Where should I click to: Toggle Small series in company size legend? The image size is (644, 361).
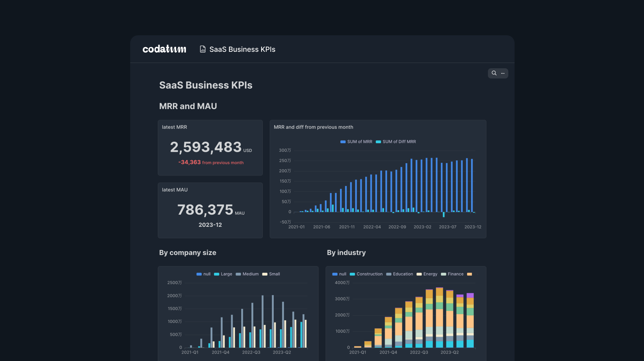click(x=271, y=274)
